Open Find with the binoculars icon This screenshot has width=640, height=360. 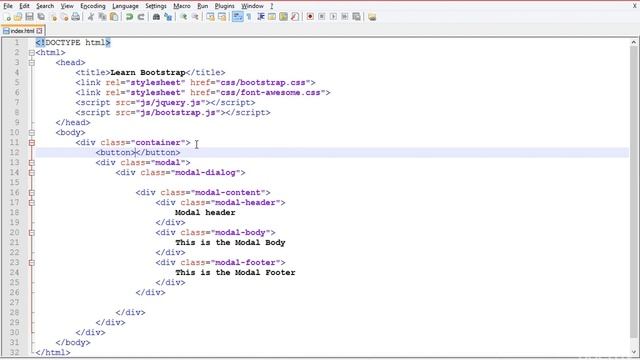pyautogui.click(x=156, y=17)
